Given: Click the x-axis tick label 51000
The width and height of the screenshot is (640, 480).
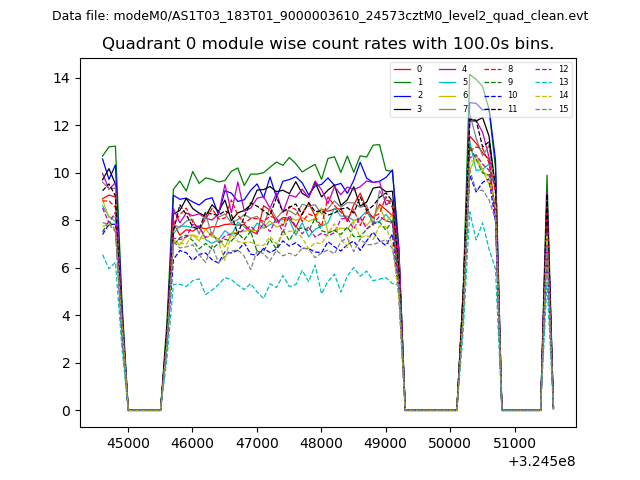Looking at the screenshot, I should click(515, 441).
